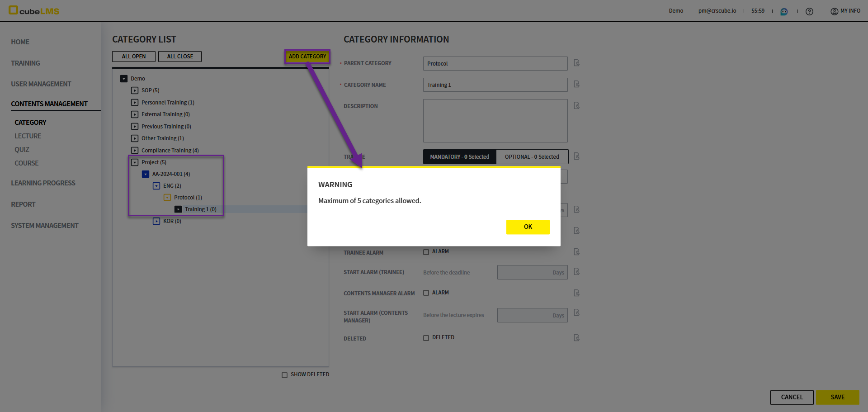Click history icon beside Deleted row
This screenshot has height=412, width=868.
(x=576, y=338)
